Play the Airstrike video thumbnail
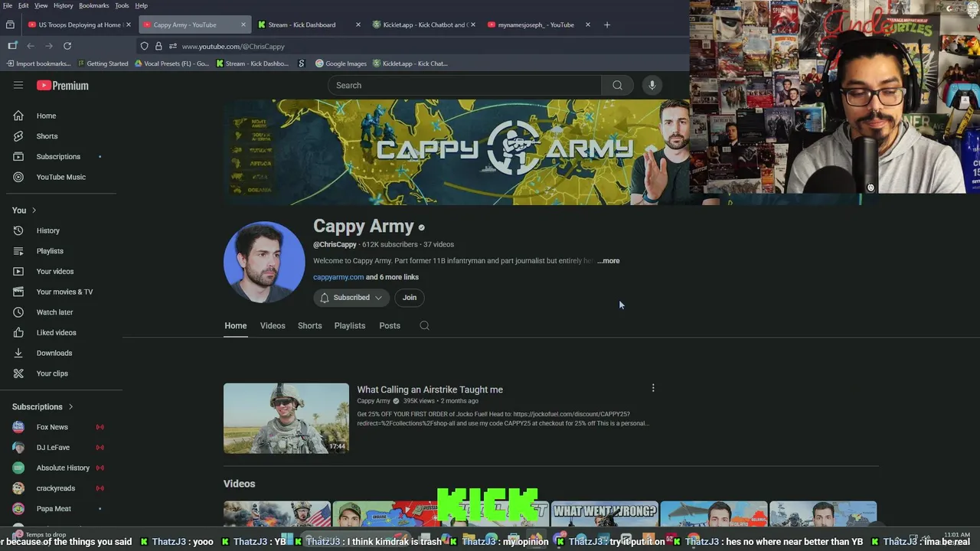The width and height of the screenshot is (980, 551). point(286,419)
